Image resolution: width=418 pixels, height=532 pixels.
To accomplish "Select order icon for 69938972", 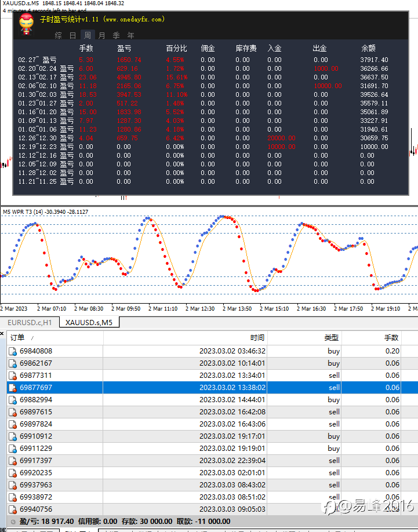I will [13, 497].
